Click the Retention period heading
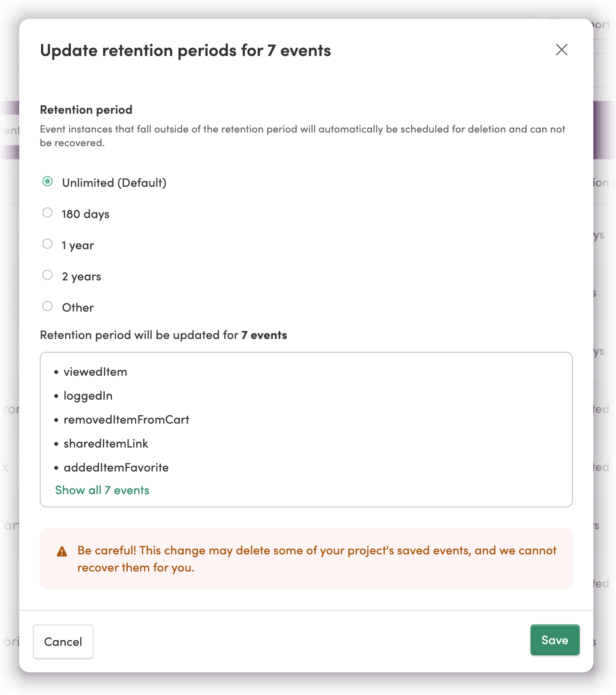Screen dimensions: 616x695 (x=86, y=109)
